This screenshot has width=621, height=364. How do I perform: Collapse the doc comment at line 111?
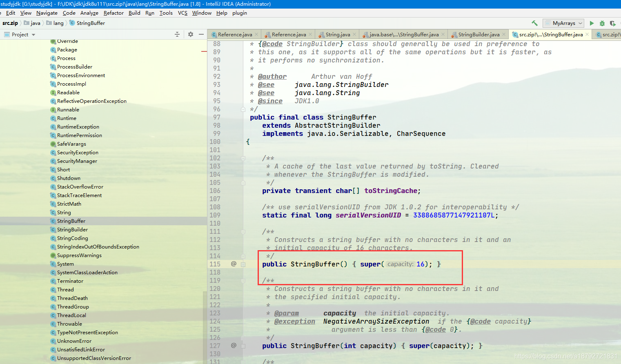(243, 232)
